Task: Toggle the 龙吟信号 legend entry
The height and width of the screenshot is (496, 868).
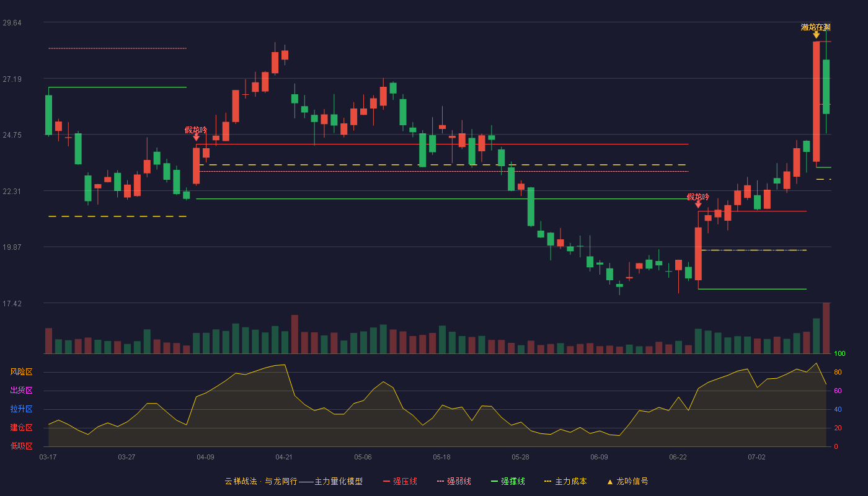Action: point(627,481)
